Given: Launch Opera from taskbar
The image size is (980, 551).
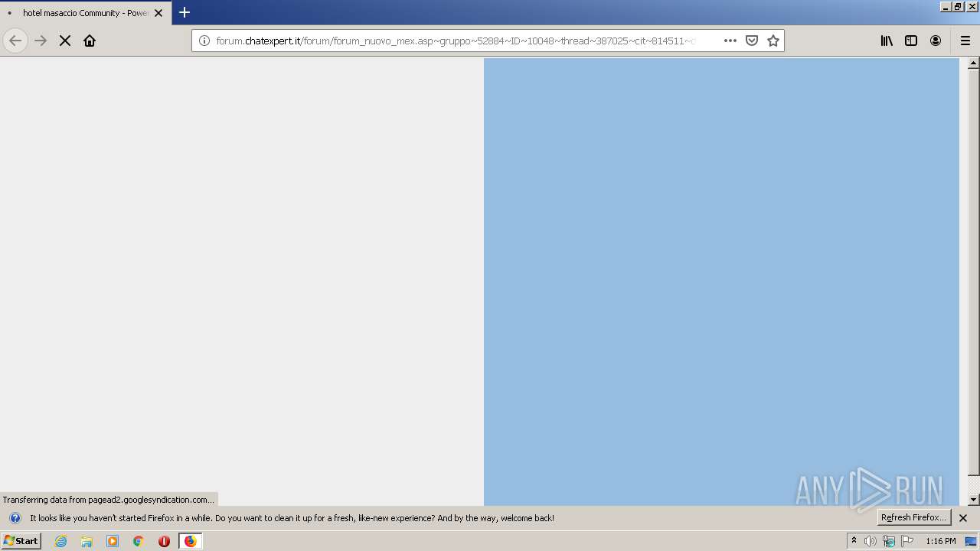Looking at the screenshot, I should pyautogui.click(x=164, y=541).
